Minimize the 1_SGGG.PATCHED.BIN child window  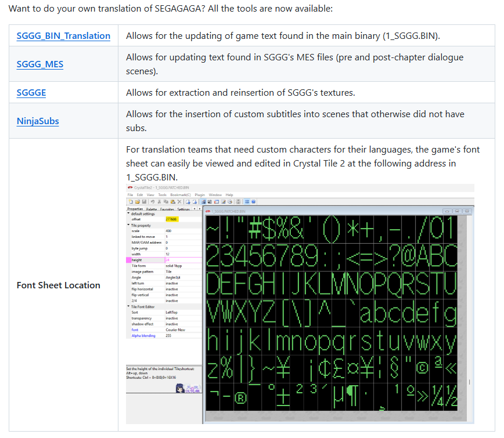coord(447,211)
